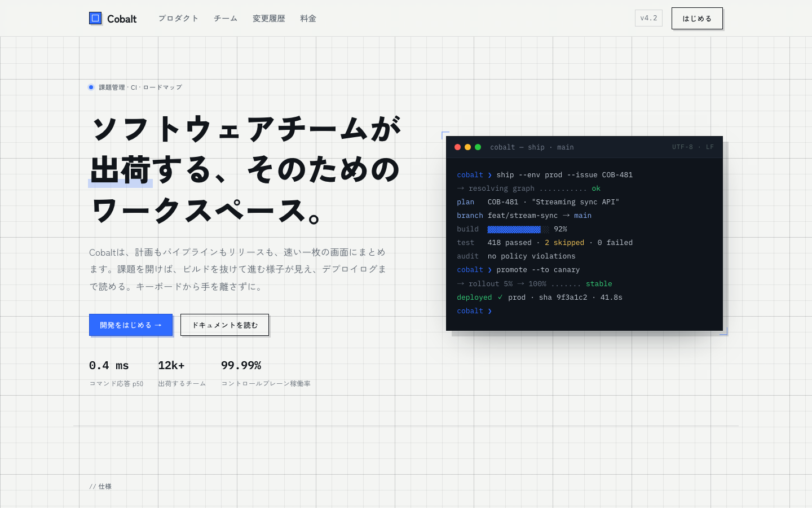812x508 pixels.
Task: Click the plan COB-481 Streaming sync API line
Action: click(538, 202)
